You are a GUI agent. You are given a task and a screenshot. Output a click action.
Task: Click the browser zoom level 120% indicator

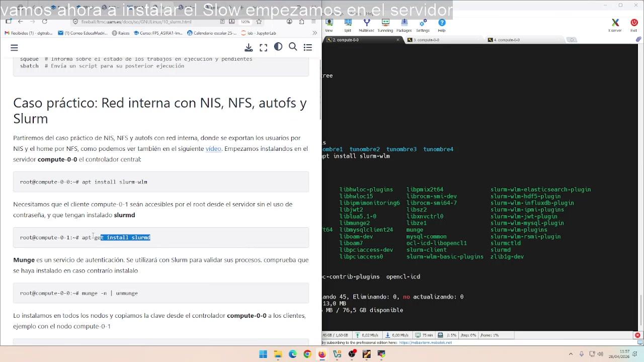pyautogui.click(x=245, y=22)
